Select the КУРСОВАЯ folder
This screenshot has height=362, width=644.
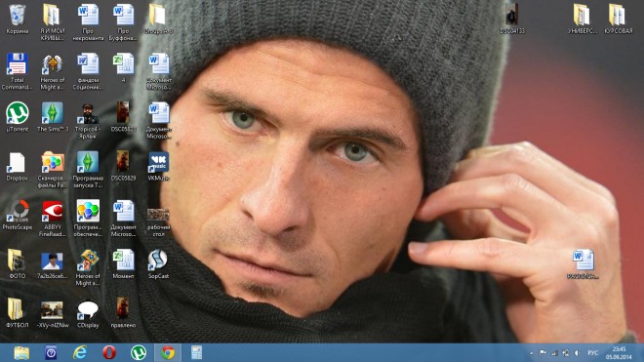point(618,19)
